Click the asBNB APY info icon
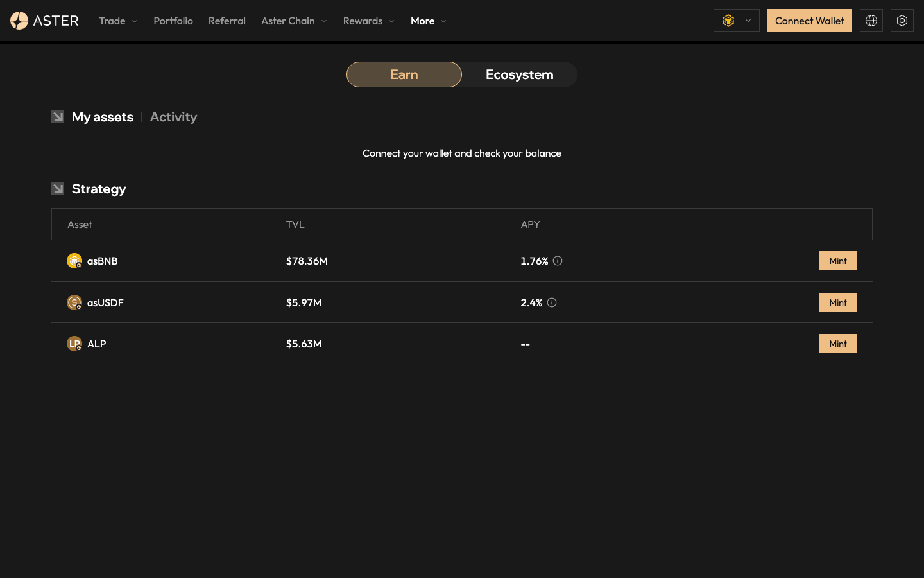924x578 pixels. (x=558, y=261)
